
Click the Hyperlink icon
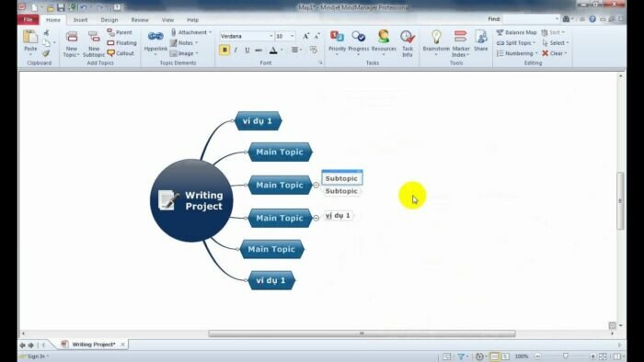click(x=155, y=41)
